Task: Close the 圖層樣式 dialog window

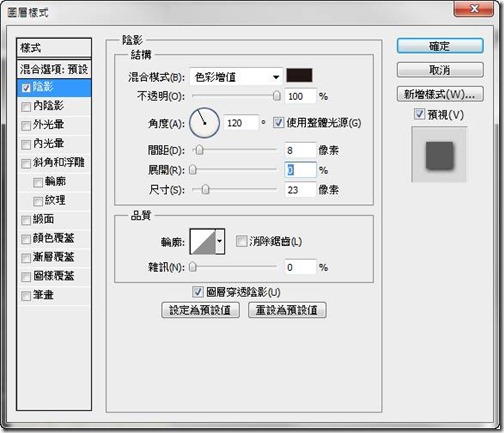Action: pyautogui.click(x=474, y=8)
